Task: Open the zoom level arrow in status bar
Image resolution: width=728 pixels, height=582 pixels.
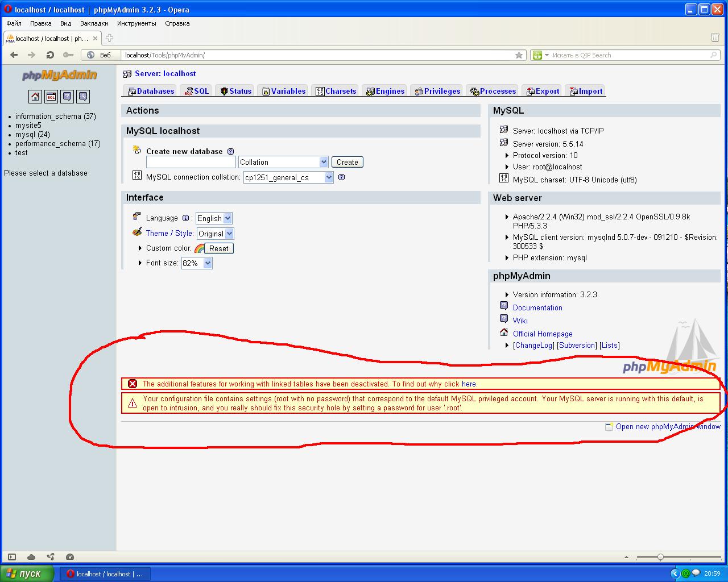Action: pos(626,557)
